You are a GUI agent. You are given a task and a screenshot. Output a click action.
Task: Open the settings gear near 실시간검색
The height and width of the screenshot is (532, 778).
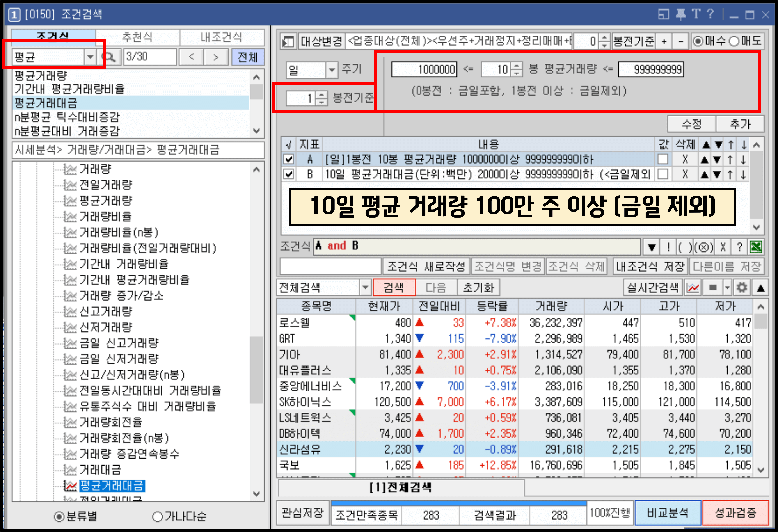[x=742, y=287]
